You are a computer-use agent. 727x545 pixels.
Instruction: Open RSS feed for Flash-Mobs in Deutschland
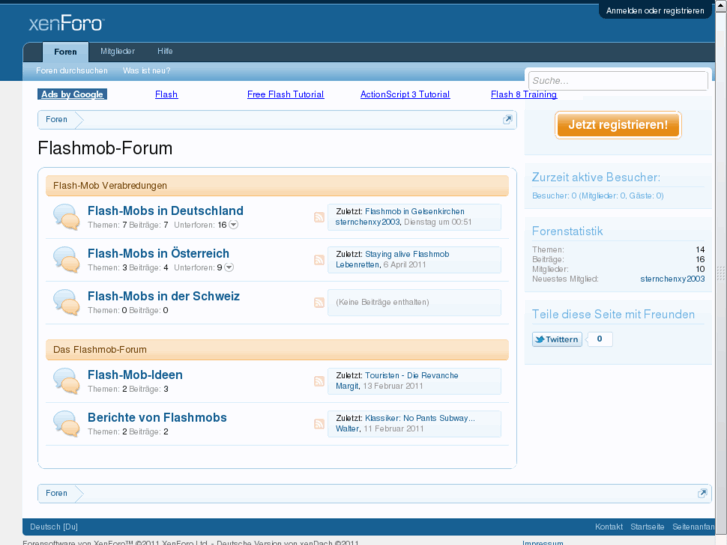click(x=319, y=217)
